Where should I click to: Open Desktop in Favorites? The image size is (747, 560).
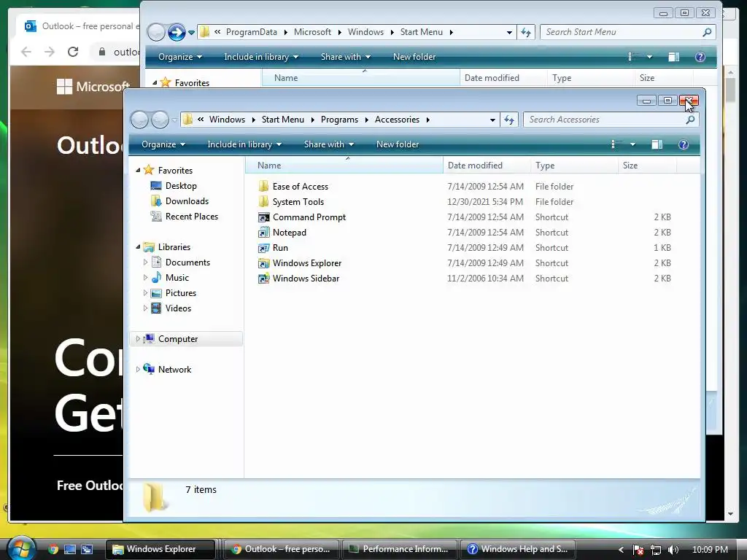[x=181, y=186]
